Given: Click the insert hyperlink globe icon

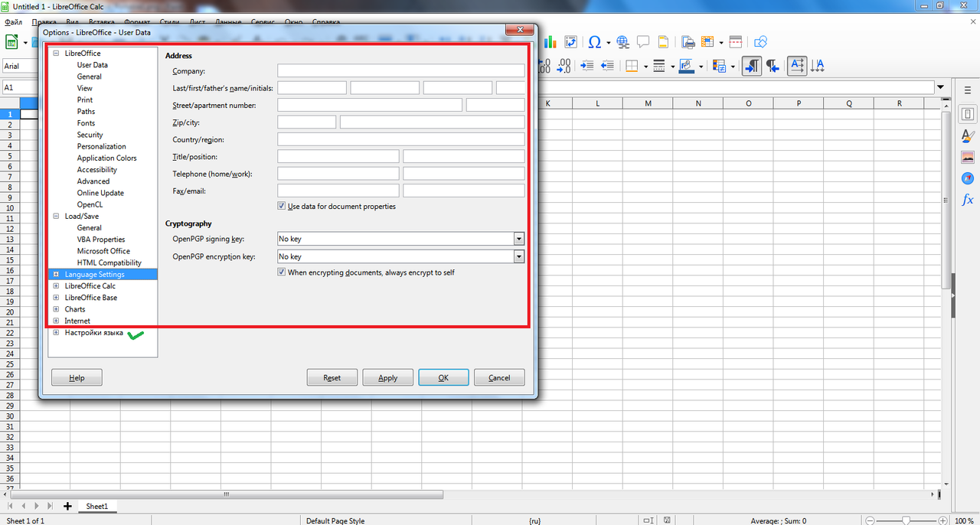Looking at the screenshot, I should click(623, 42).
